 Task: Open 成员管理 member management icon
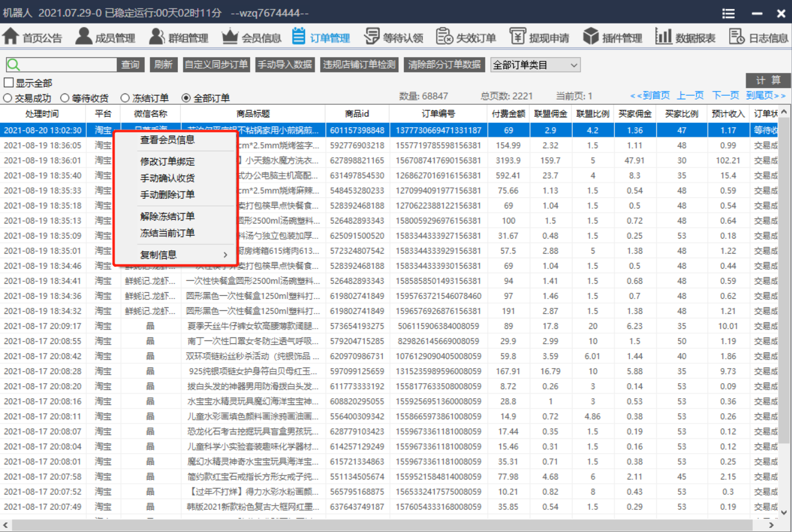(x=84, y=36)
